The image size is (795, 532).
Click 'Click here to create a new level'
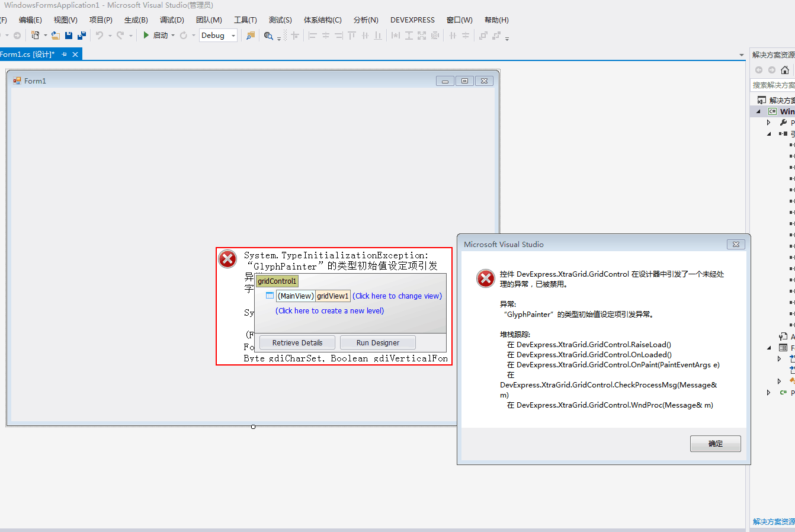point(330,311)
